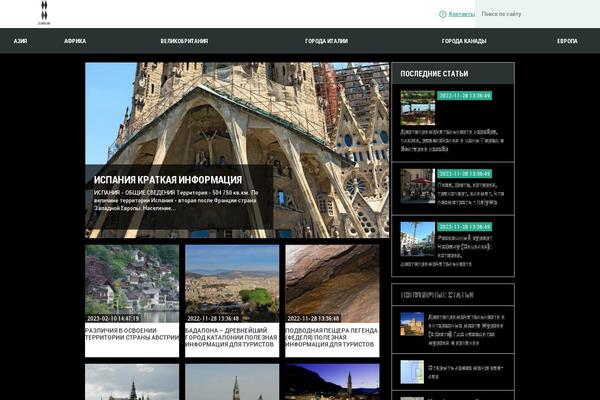600x400 pixels.
Task: Open the Испания краткая информация headline
Action: click(x=168, y=180)
